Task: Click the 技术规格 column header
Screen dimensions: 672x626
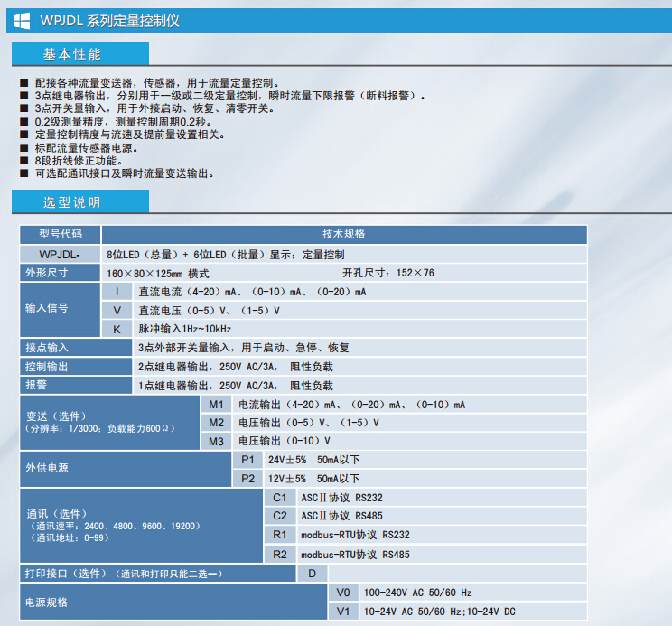Action: (343, 234)
